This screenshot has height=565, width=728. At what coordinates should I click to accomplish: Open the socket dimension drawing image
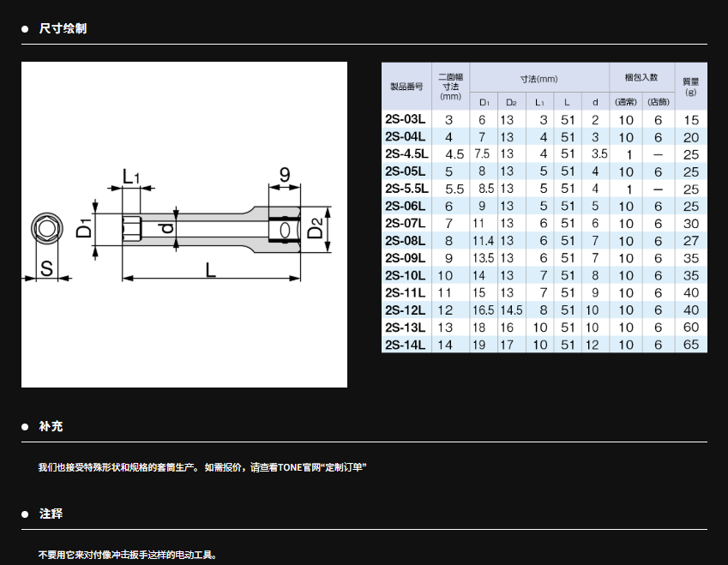coord(184,225)
